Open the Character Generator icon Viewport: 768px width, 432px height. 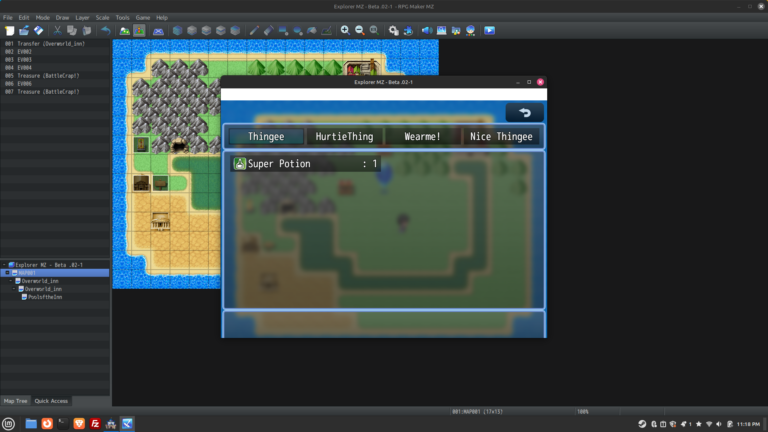pyautogui.click(x=470, y=30)
